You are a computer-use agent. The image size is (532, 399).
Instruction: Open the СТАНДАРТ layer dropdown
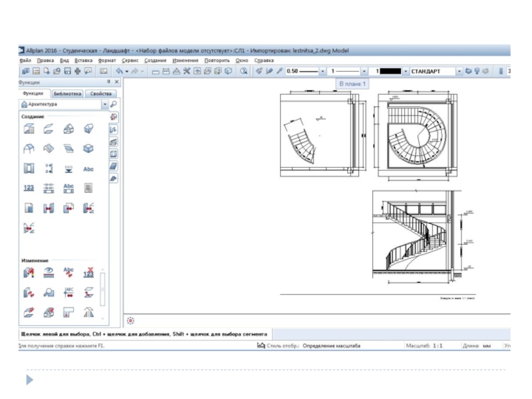pos(459,70)
